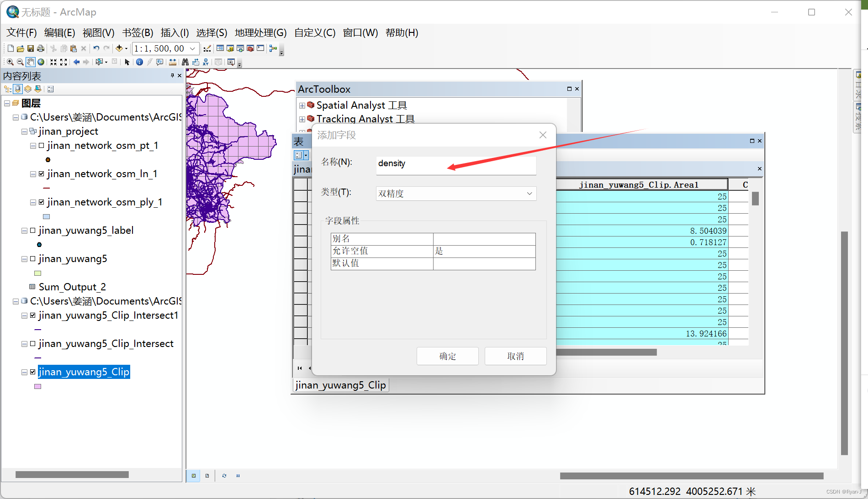Go to first record in table

[x=300, y=368]
